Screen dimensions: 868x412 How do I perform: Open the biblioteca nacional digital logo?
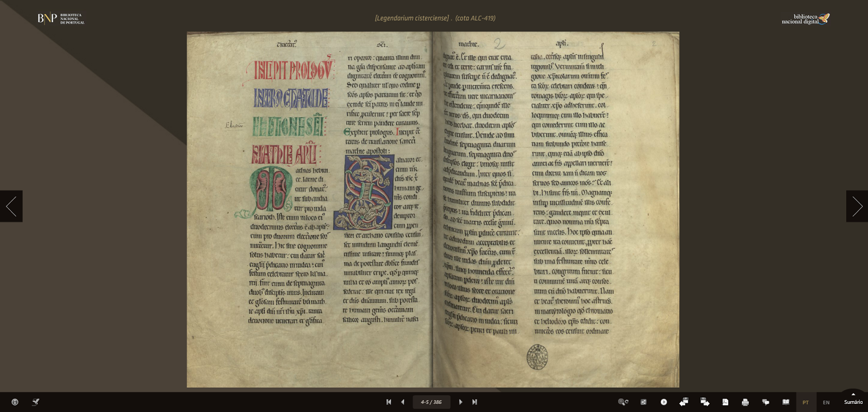pos(806,19)
